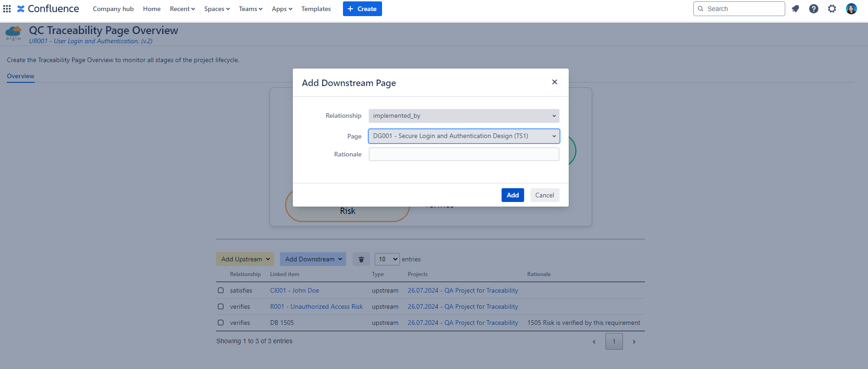
Task: Change the entries-per-page dropdown
Action: (387, 259)
